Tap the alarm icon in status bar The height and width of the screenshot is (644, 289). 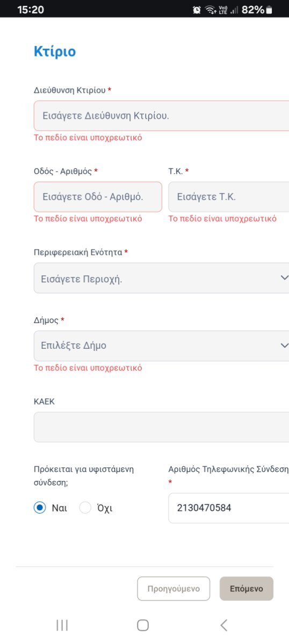(197, 10)
